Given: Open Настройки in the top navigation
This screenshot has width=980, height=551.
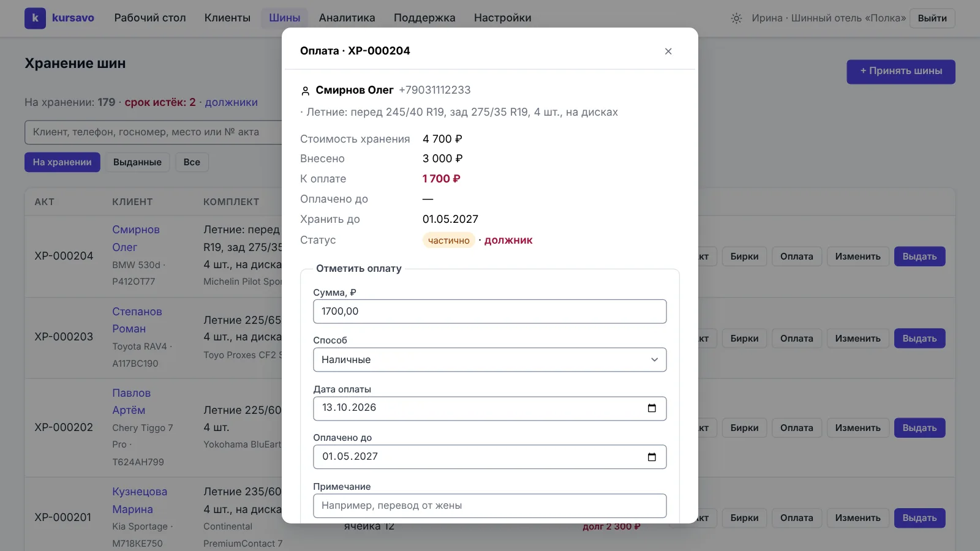Looking at the screenshot, I should click(x=502, y=18).
